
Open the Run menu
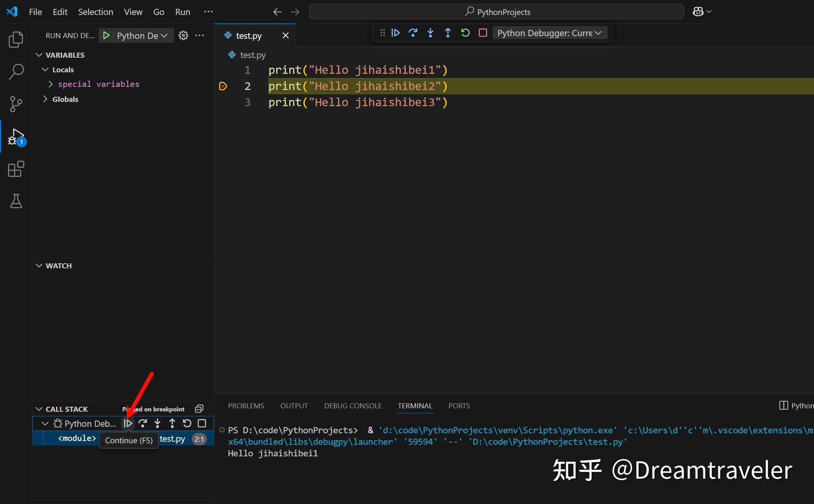click(x=182, y=12)
